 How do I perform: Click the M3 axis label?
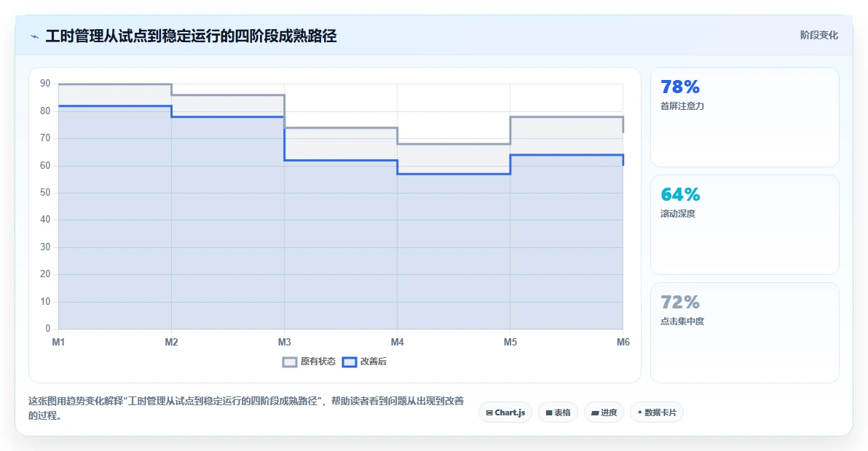click(x=285, y=342)
